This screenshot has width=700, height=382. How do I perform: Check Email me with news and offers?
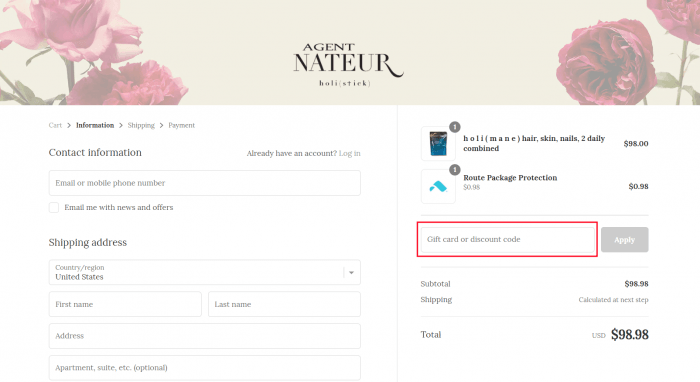pyautogui.click(x=54, y=208)
